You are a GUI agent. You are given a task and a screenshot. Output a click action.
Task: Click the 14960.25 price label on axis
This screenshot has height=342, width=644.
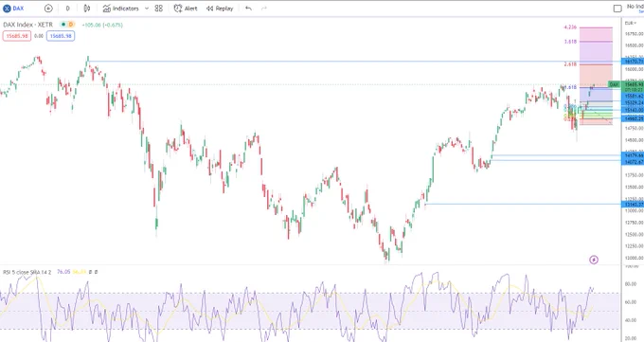[x=633, y=118]
